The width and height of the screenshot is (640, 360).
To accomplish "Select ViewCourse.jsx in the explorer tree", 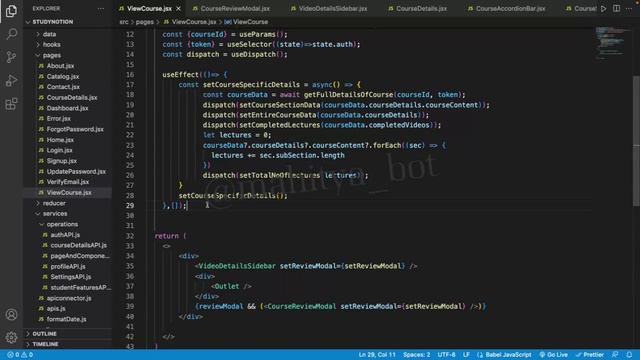I will [69, 193].
